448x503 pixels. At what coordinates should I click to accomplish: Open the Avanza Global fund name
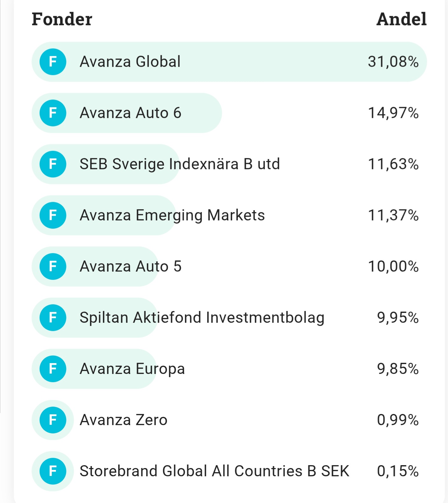[x=130, y=62]
